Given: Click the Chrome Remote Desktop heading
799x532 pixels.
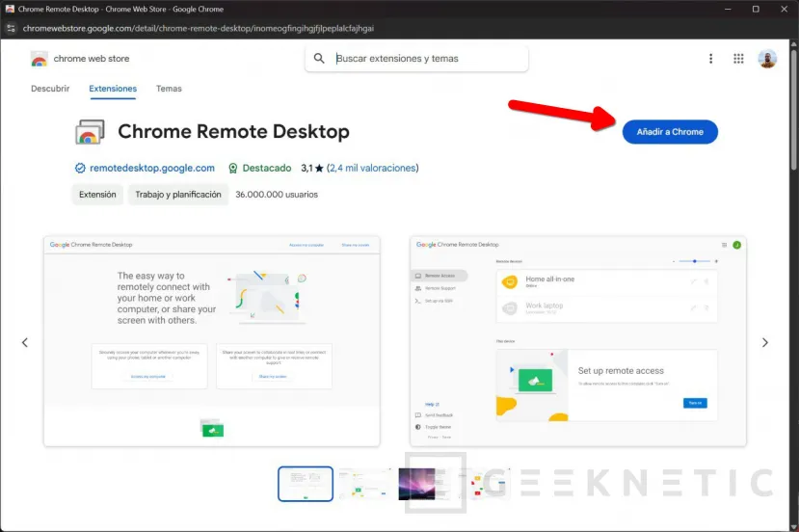Looking at the screenshot, I should tap(233, 131).
